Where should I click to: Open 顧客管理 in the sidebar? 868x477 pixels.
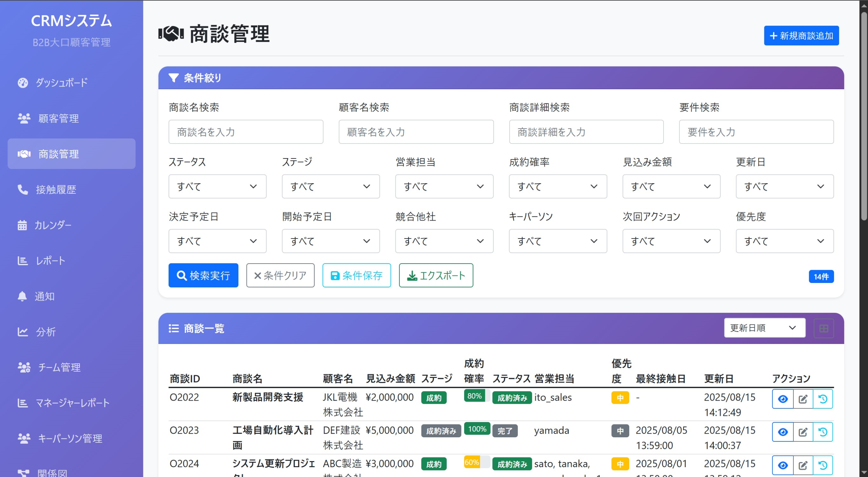click(71, 118)
